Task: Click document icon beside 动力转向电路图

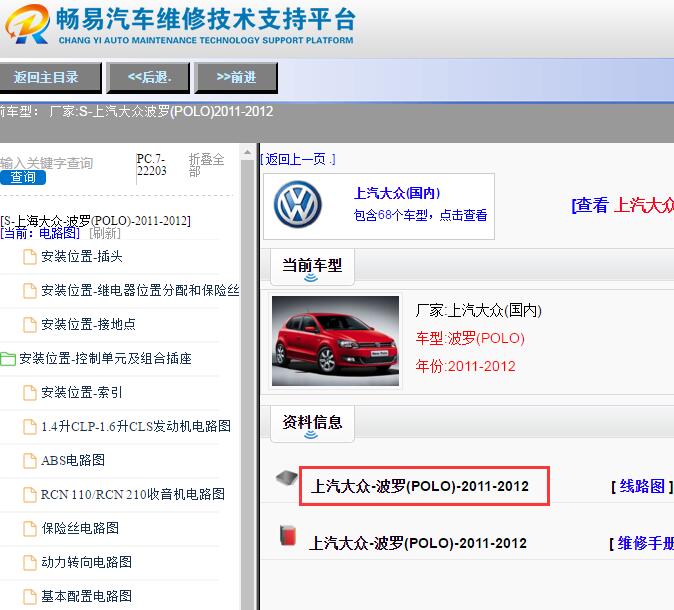Action: 30,562
